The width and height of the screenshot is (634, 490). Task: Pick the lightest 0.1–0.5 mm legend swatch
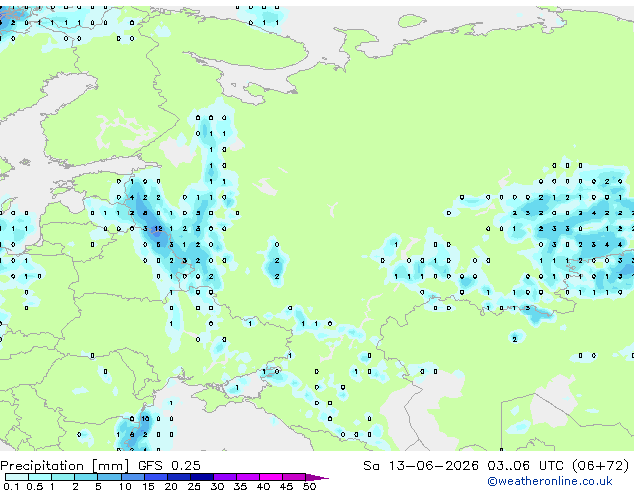[x=17, y=477]
